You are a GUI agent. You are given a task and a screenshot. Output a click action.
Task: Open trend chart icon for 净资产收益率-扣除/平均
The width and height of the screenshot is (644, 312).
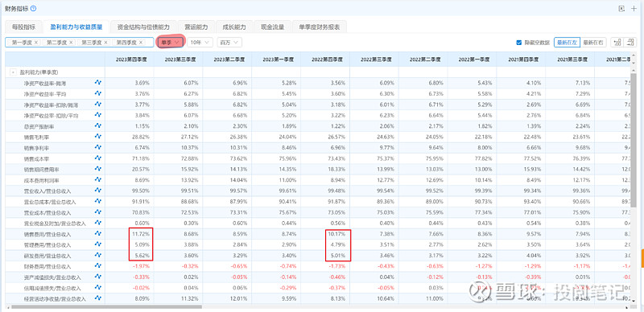tap(97, 115)
